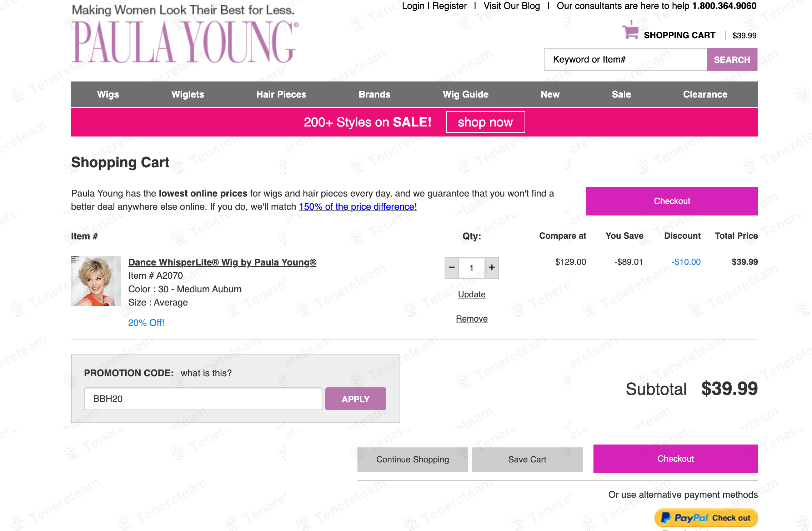The width and height of the screenshot is (812, 531).
Task: Focus the Keyword or Item# search field
Action: [625, 60]
